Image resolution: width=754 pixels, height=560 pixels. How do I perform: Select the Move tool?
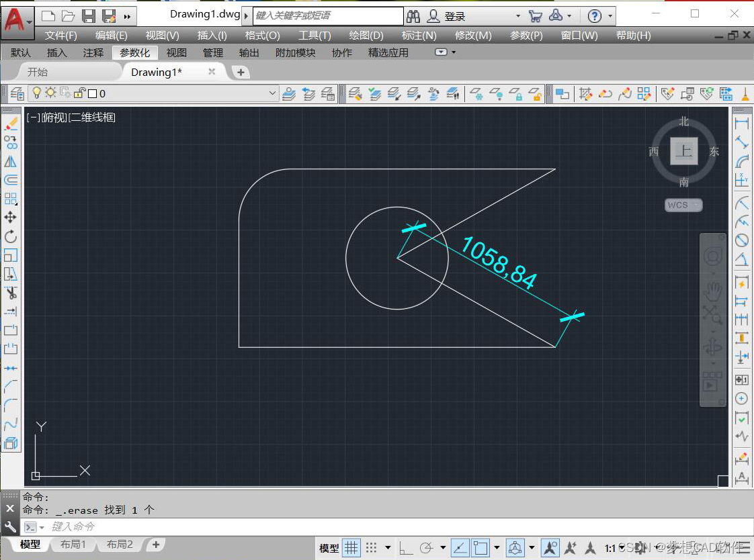click(x=11, y=218)
